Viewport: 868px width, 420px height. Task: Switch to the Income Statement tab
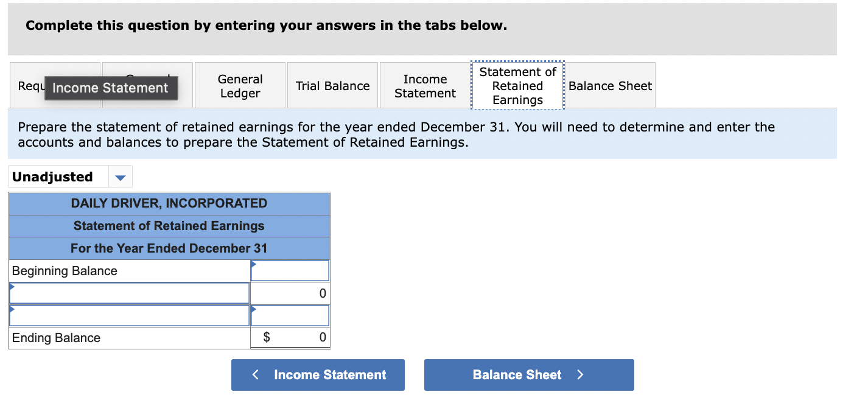(x=424, y=86)
